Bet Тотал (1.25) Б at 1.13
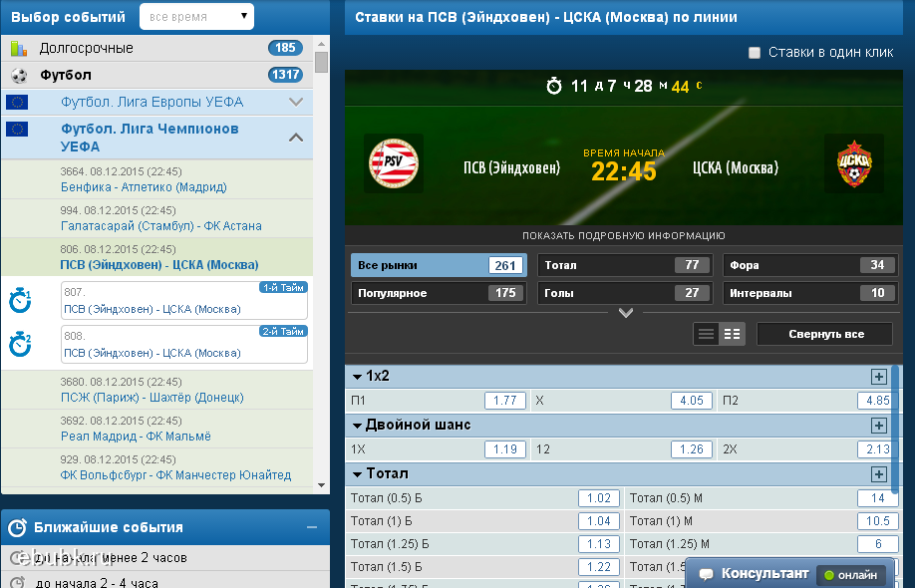Image resolution: width=915 pixels, height=588 pixels. [x=599, y=544]
